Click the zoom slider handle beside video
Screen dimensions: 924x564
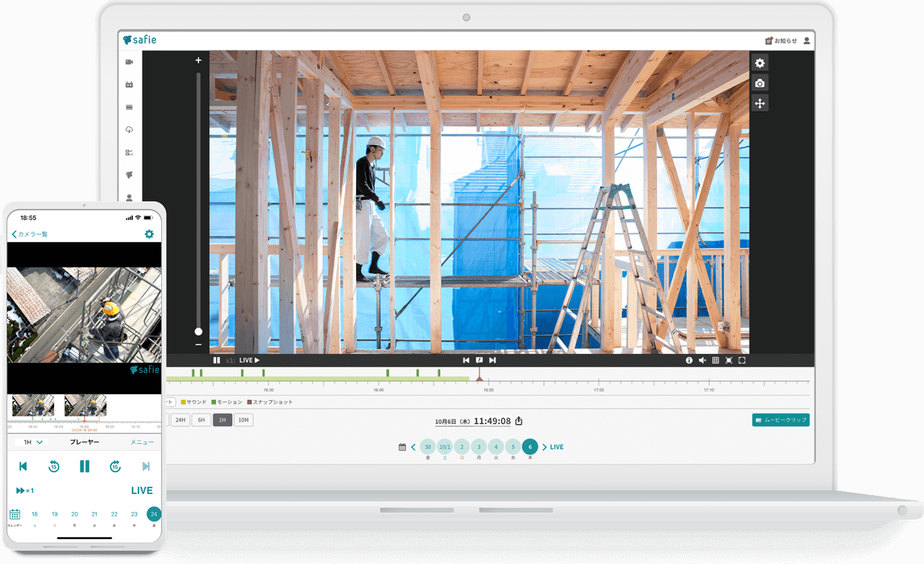(198, 331)
